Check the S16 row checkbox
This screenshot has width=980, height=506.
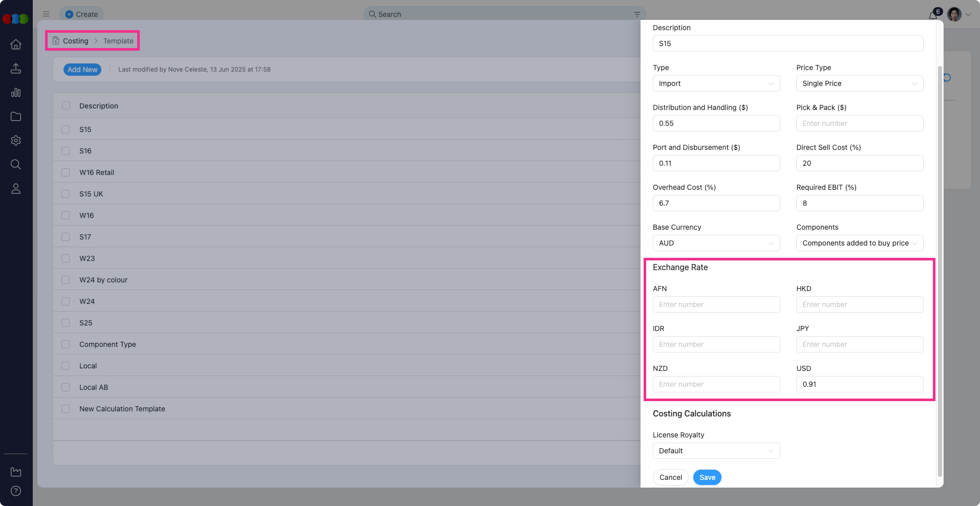(x=66, y=151)
